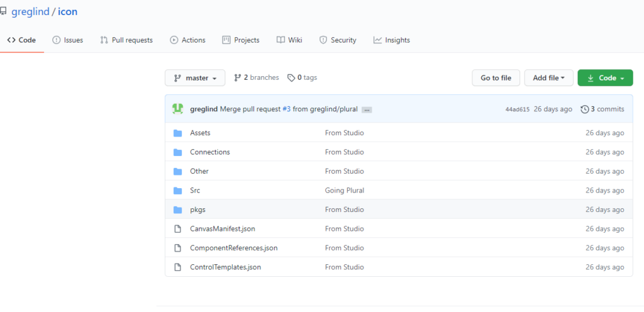
Task: Click the pkgs folder icon
Action: coord(177,209)
